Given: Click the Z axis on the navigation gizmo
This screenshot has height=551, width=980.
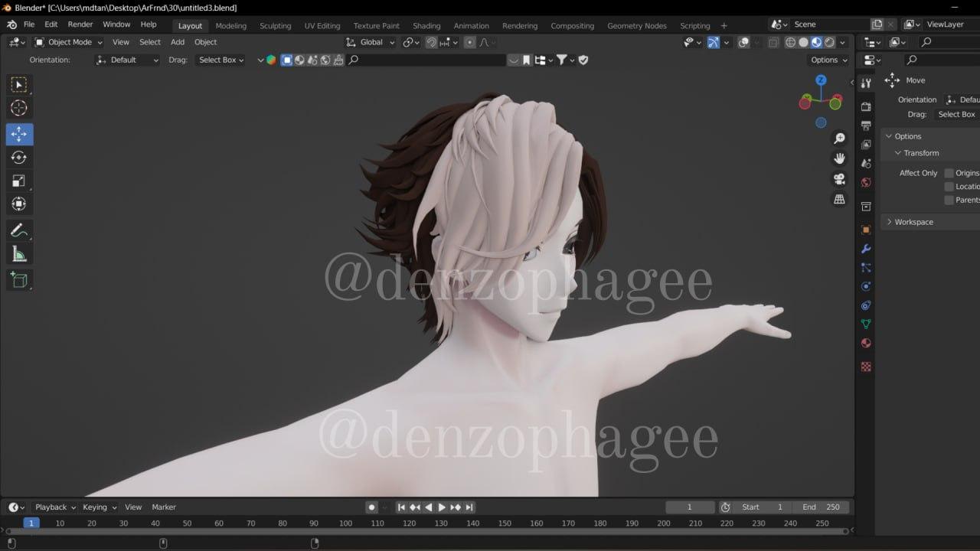Looking at the screenshot, I should [821, 80].
